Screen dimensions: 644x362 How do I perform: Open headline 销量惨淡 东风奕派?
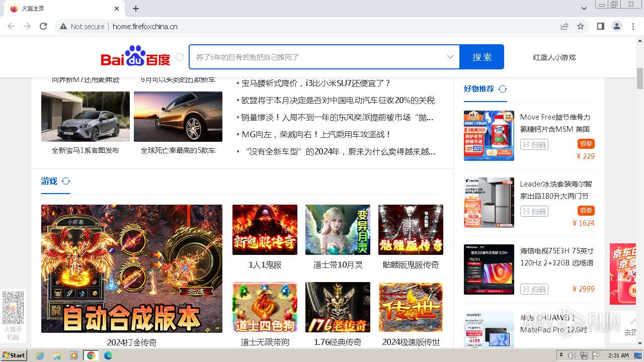click(x=338, y=118)
